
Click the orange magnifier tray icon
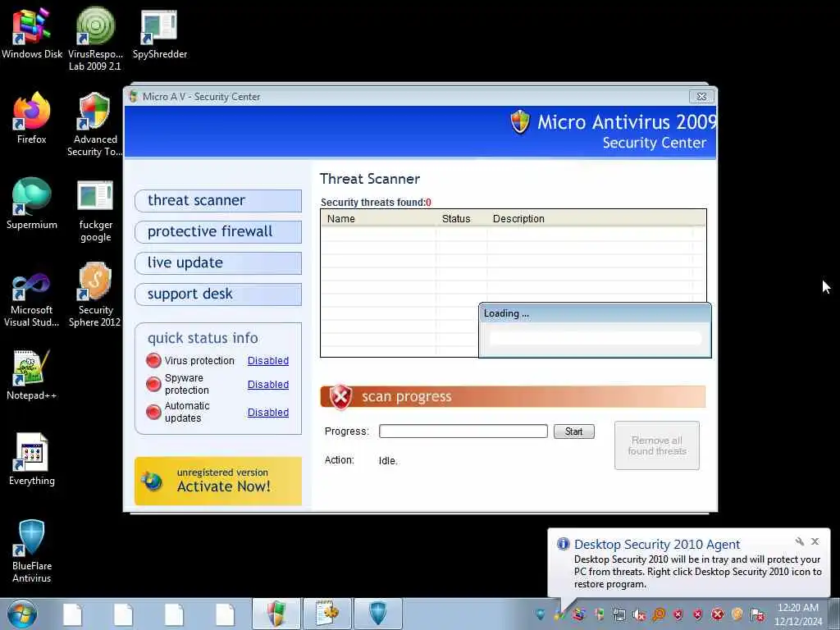659,614
